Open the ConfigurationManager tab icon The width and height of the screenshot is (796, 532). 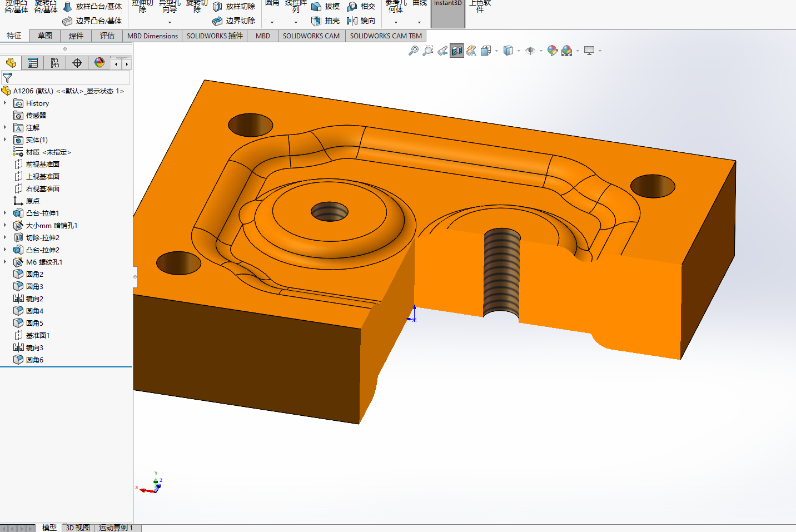pyautogui.click(x=54, y=63)
